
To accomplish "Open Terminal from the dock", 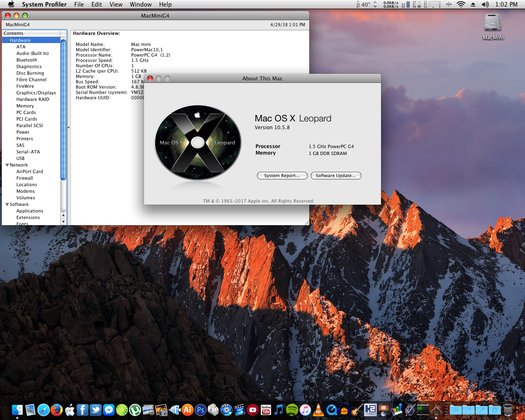I will [423, 410].
